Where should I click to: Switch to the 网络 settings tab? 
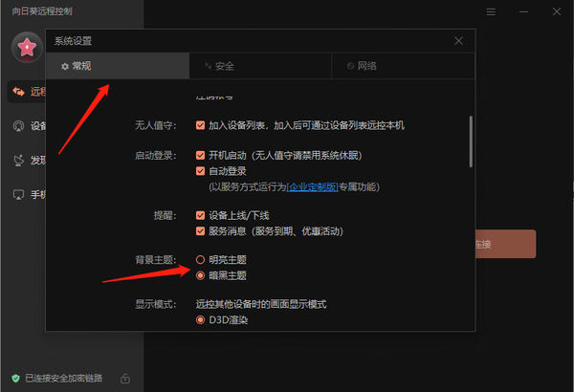pos(403,66)
